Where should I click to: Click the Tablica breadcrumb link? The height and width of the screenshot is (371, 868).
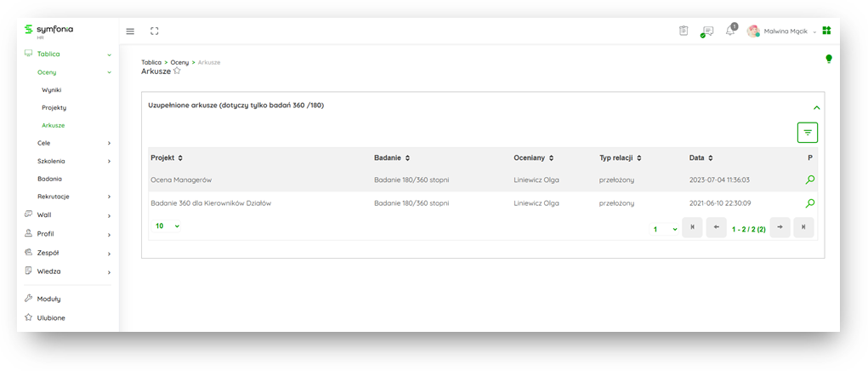tap(151, 63)
